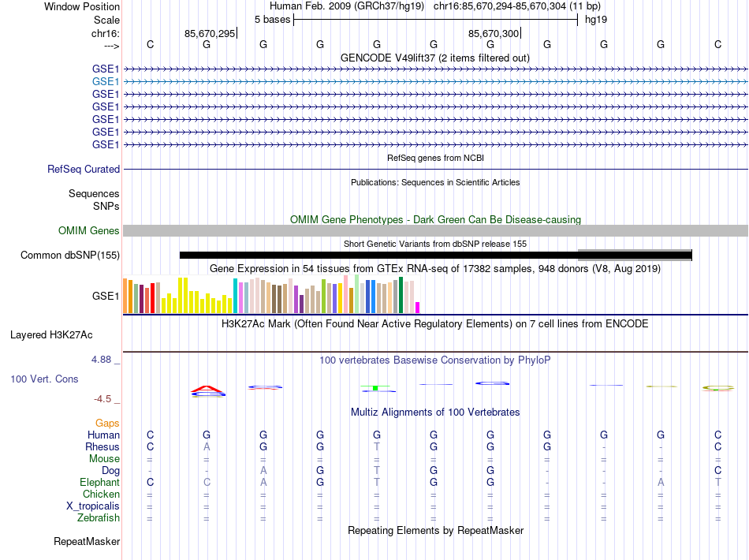Click the Scale label
This screenshot has height=560, width=749.
(107, 20)
